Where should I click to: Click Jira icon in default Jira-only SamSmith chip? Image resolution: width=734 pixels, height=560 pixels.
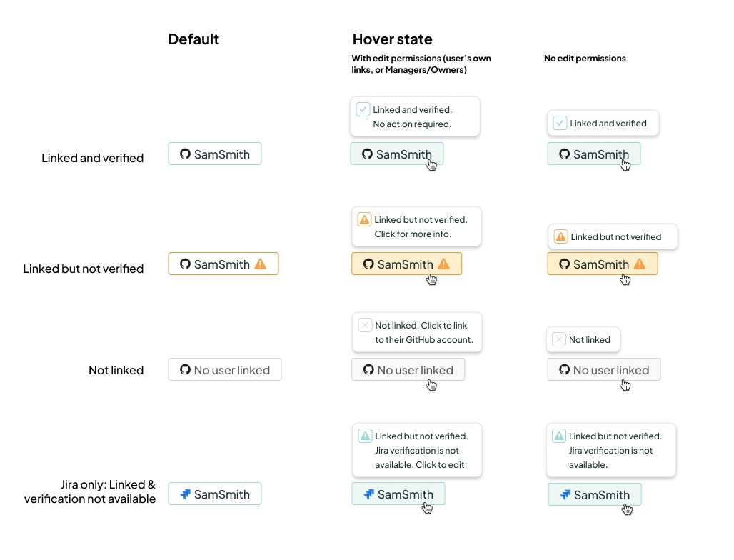click(185, 494)
